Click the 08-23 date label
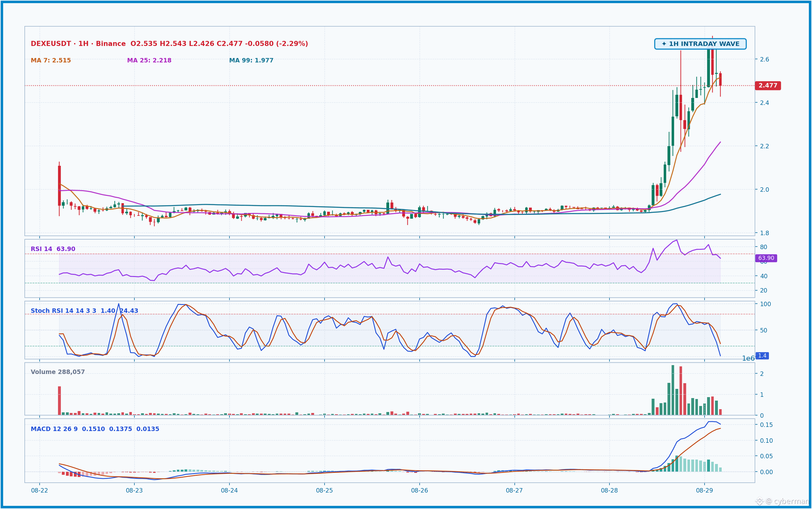812x509 pixels. click(134, 491)
